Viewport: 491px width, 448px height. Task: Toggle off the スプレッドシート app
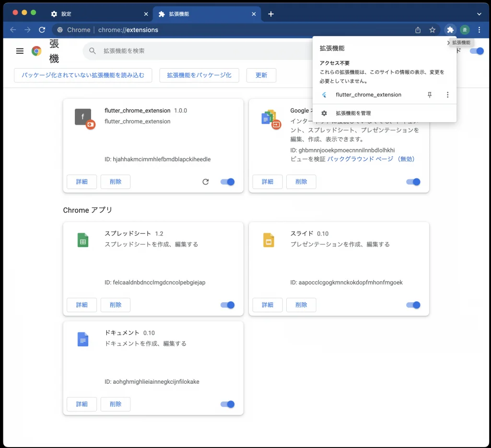(227, 305)
